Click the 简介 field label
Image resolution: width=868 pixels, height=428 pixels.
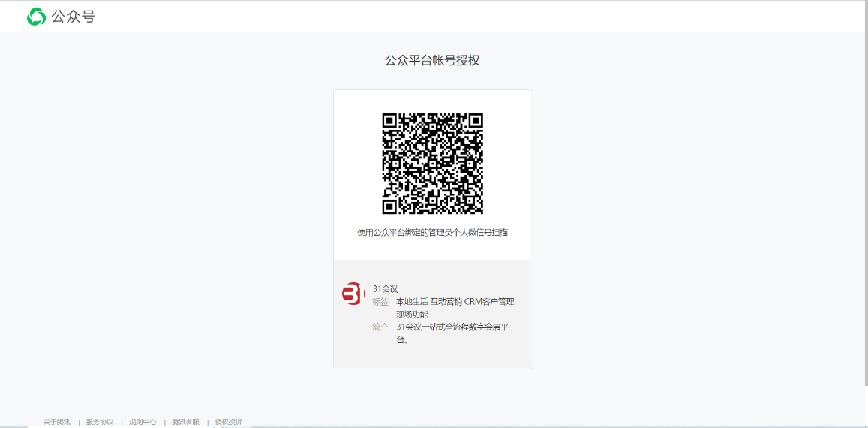pos(380,327)
